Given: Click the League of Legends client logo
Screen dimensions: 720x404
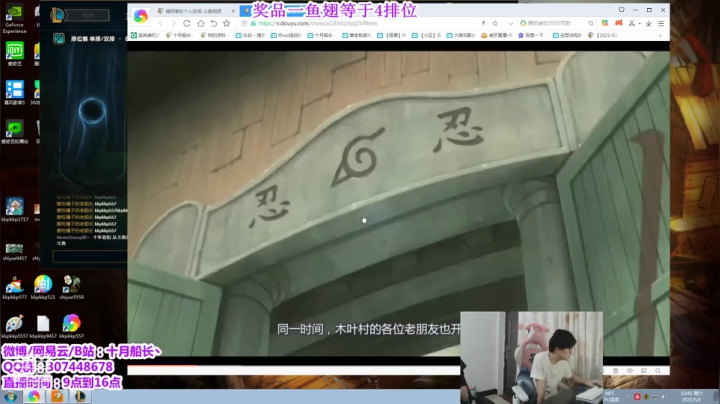Looking at the screenshot, I should (x=57, y=15).
